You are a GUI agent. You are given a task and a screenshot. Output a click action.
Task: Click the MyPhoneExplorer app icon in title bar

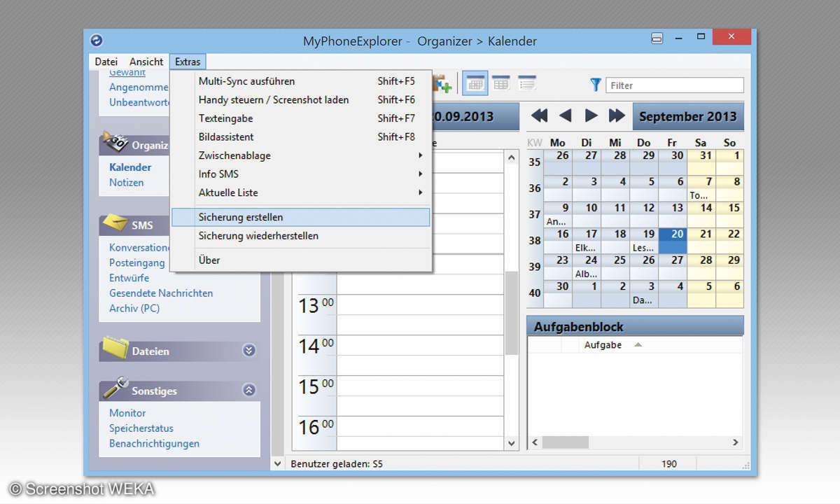pyautogui.click(x=97, y=41)
